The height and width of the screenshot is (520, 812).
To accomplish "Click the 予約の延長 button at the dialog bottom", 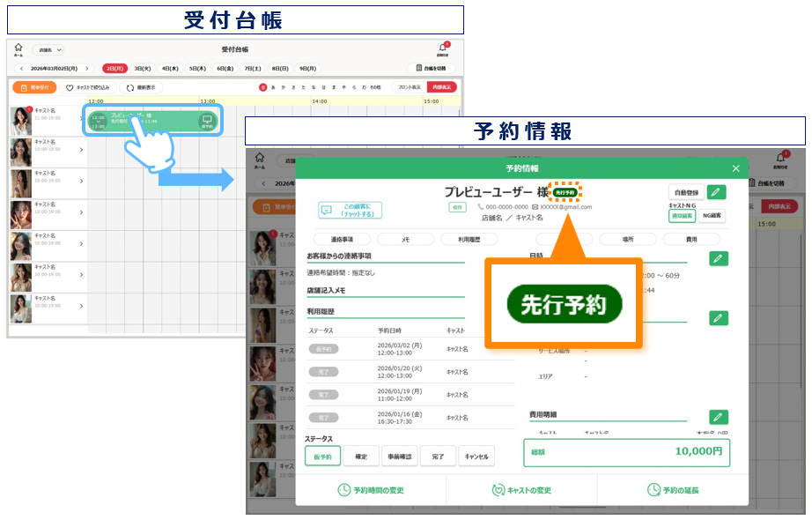I will coord(673,490).
